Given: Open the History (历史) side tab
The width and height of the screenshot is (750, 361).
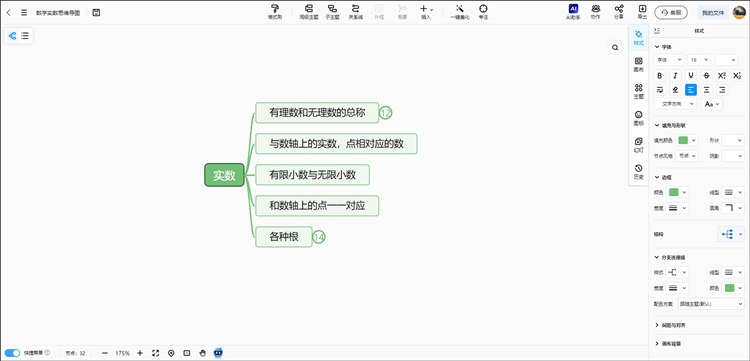Looking at the screenshot, I should pos(638,172).
